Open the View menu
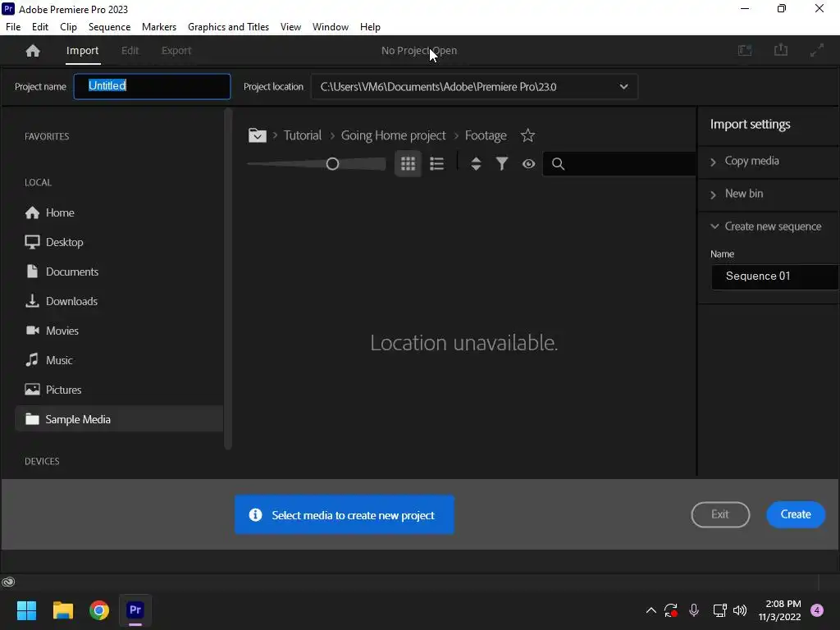This screenshot has height=630, width=840. pyautogui.click(x=290, y=27)
